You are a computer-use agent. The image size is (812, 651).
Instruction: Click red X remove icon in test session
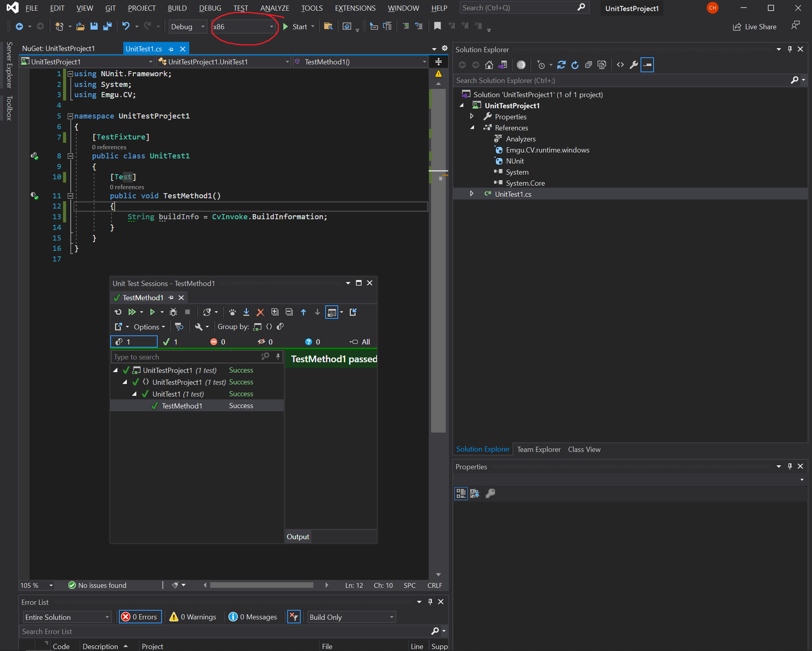pos(260,312)
